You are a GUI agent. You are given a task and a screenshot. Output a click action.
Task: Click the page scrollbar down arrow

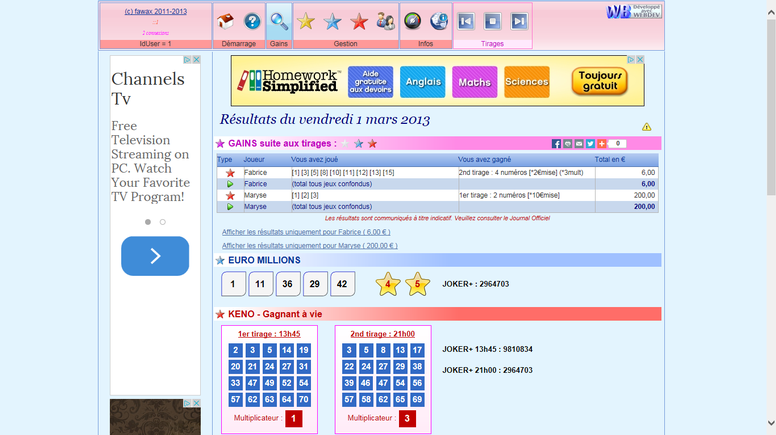771,423
